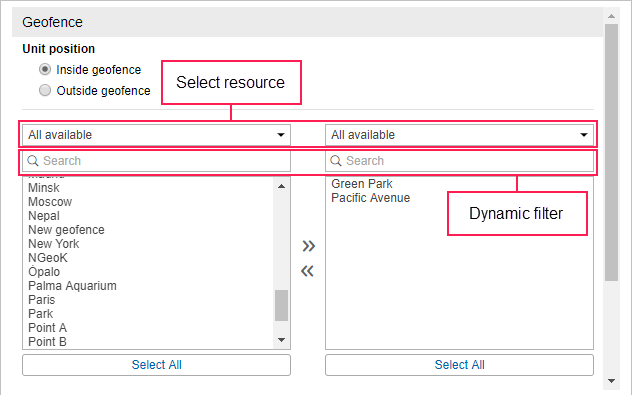The height and width of the screenshot is (395, 632).
Task: Click Select All under the selected list
Action: pyautogui.click(x=459, y=365)
